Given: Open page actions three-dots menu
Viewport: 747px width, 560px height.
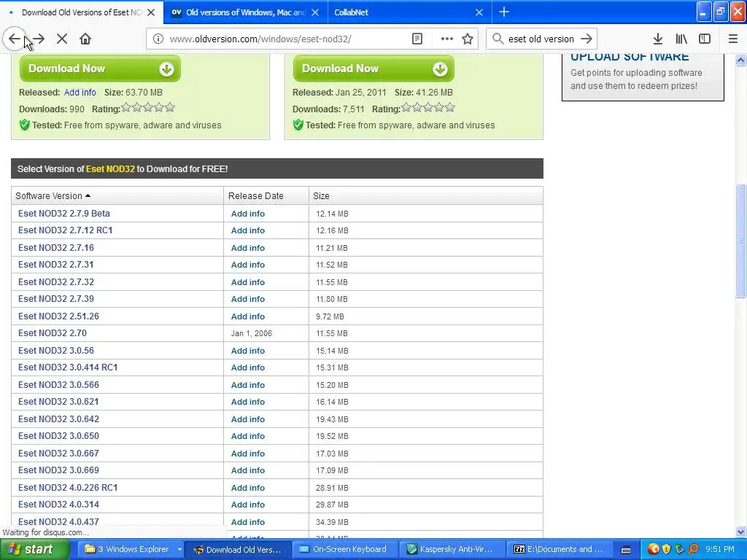Looking at the screenshot, I should [x=446, y=39].
